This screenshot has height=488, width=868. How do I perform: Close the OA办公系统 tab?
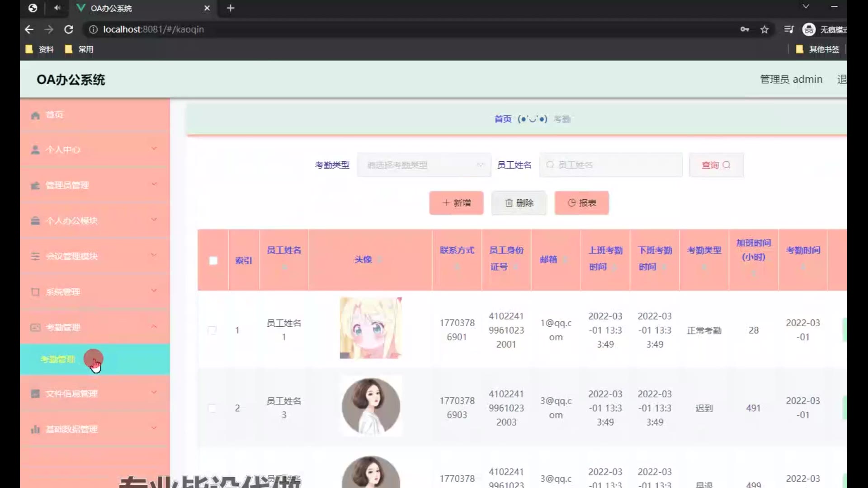207,8
